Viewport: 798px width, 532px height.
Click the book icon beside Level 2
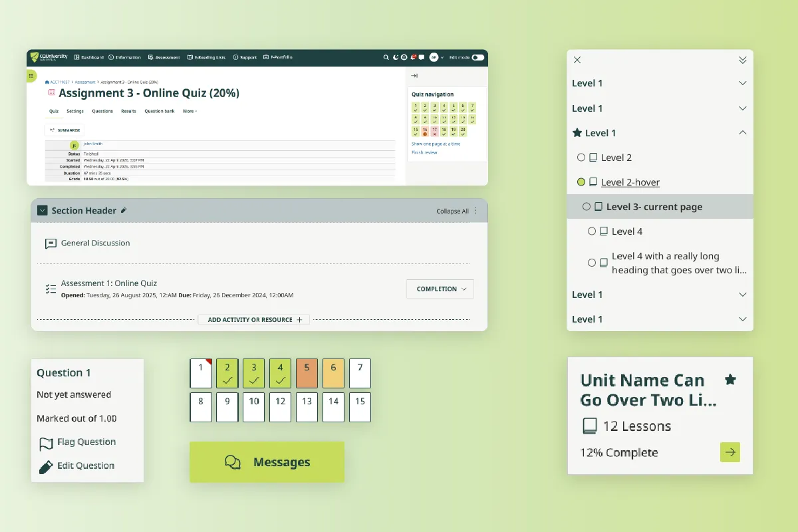coord(593,158)
